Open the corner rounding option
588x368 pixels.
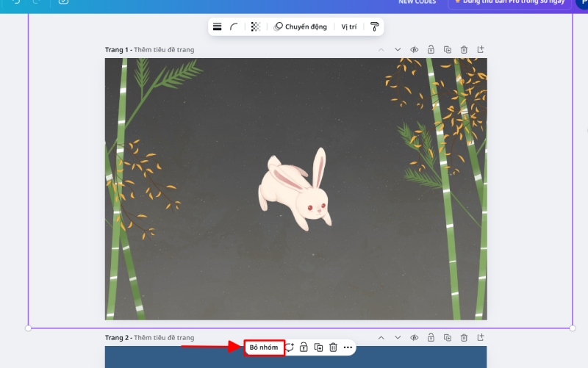[234, 26]
